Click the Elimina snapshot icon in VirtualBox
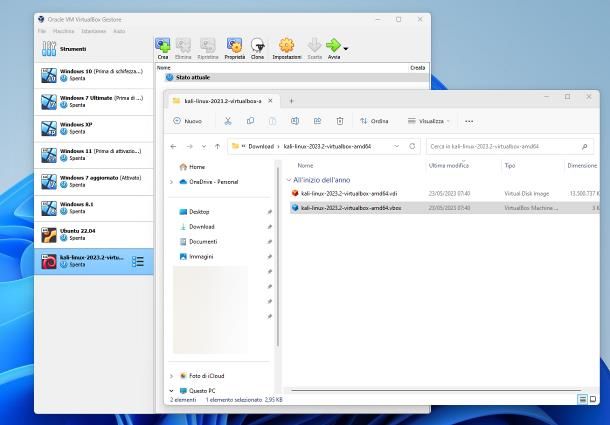The width and height of the screenshot is (610, 425). pyautogui.click(x=183, y=45)
